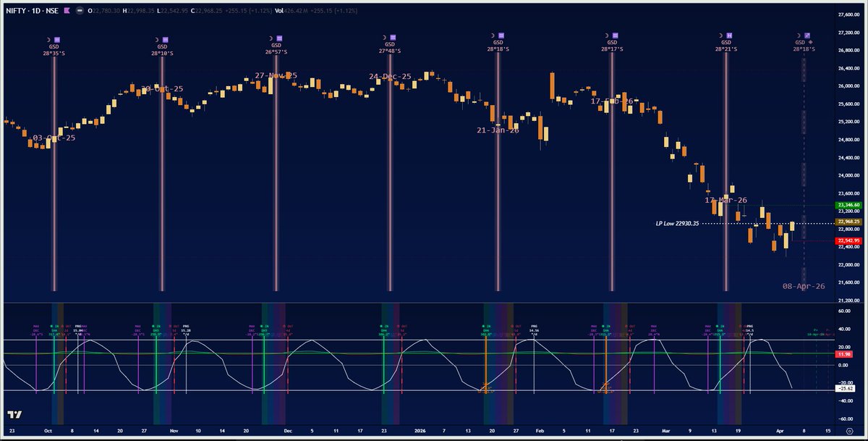868x441 pixels.
Task: Click the Sagittarius sign icon at far right
Action: (808, 34)
